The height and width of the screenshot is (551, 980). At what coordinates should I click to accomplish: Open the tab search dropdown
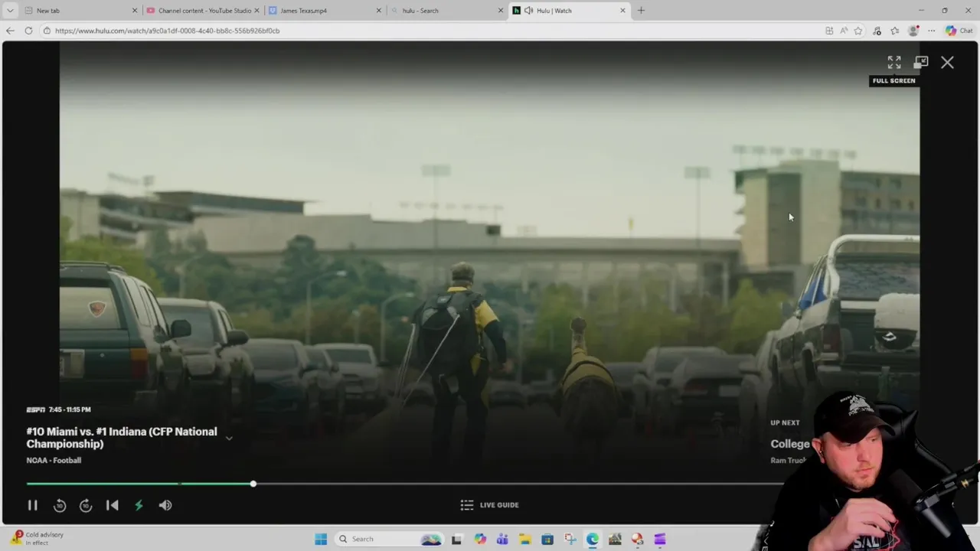tap(10, 11)
